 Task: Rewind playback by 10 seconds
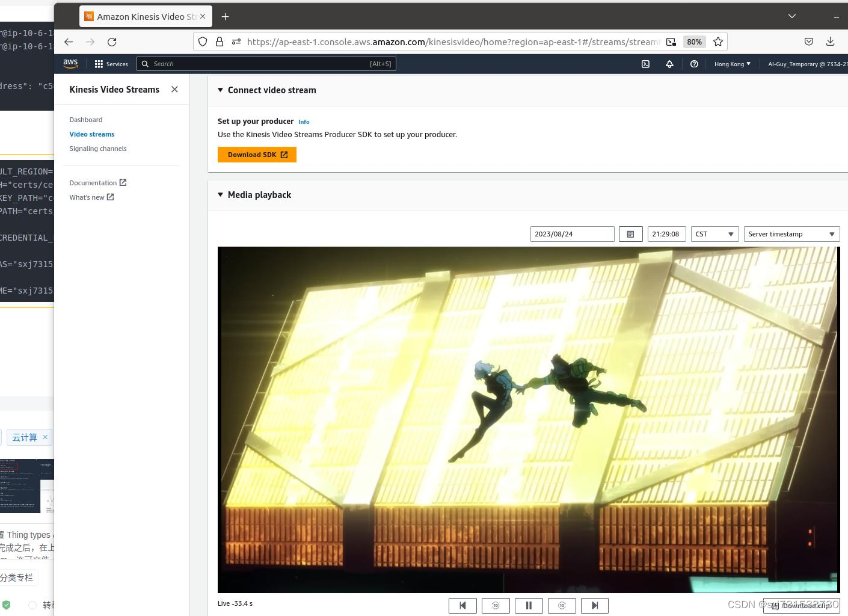coord(496,606)
